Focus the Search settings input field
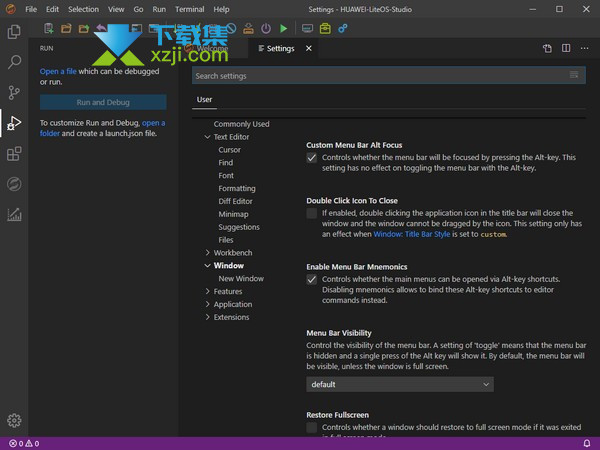This screenshot has height=450, width=600. [389, 75]
